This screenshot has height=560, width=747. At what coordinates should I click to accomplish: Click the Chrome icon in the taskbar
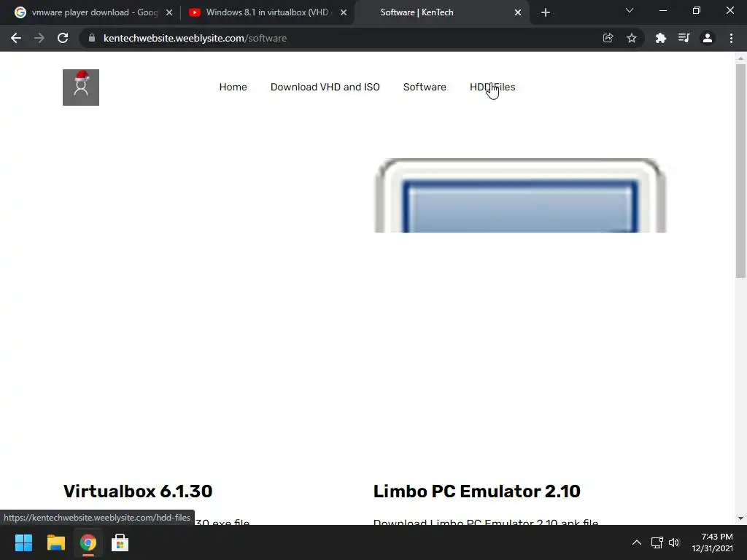(88, 542)
